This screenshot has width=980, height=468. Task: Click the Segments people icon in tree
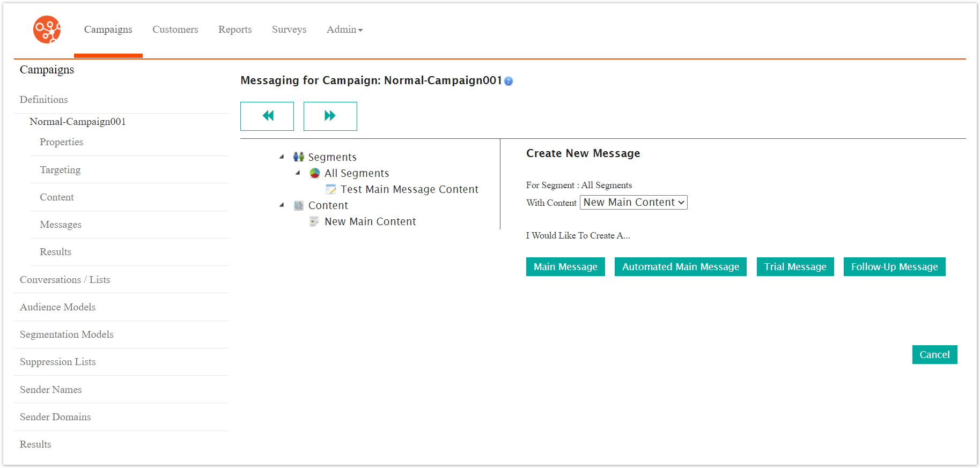tap(299, 157)
